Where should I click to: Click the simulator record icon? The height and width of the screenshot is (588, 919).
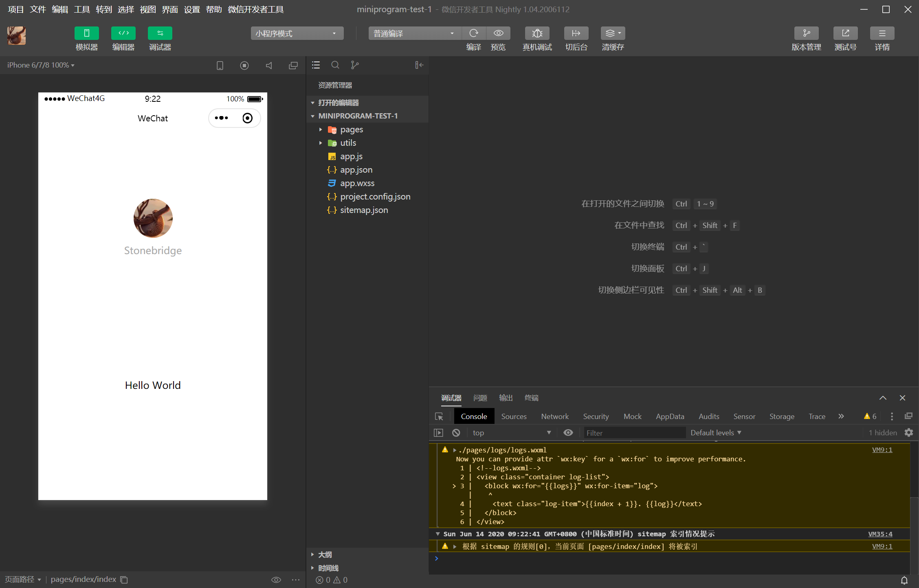(244, 65)
